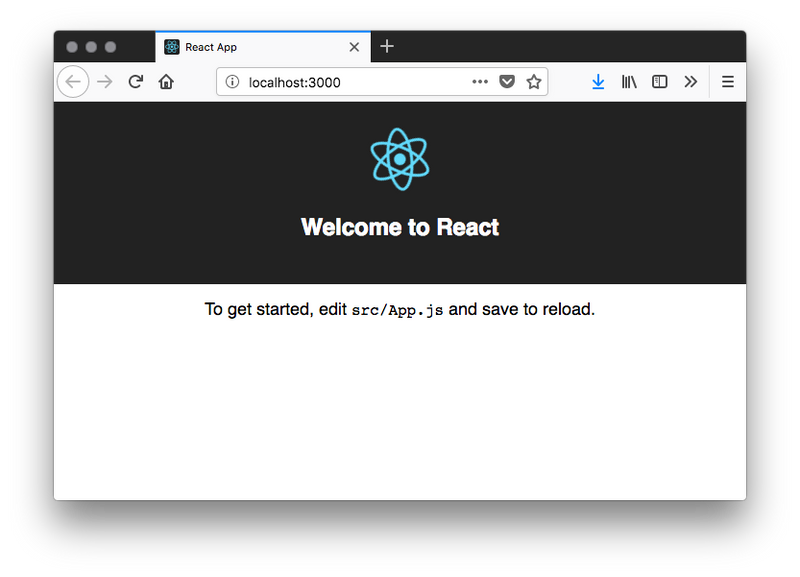The height and width of the screenshot is (577, 800).
Task: Expand the overflow toolbar chevron
Action: (690, 81)
